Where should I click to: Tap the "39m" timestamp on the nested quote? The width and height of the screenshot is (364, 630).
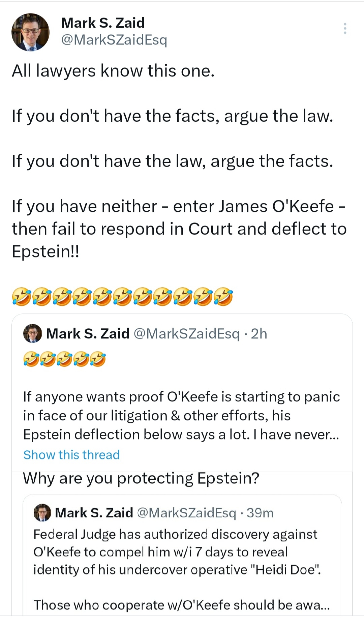pos(260,513)
